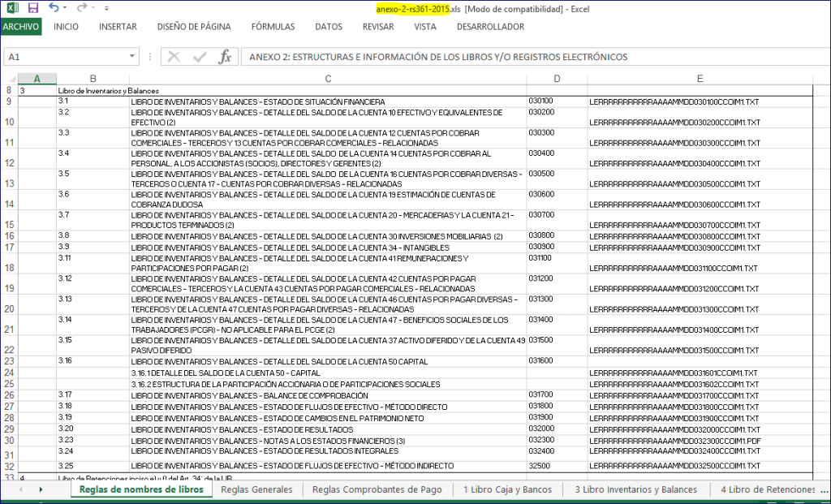Screen dimensions: 831x504
Task: Open the 1 Libro Caja y Bancos sheet
Action: click(507, 489)
